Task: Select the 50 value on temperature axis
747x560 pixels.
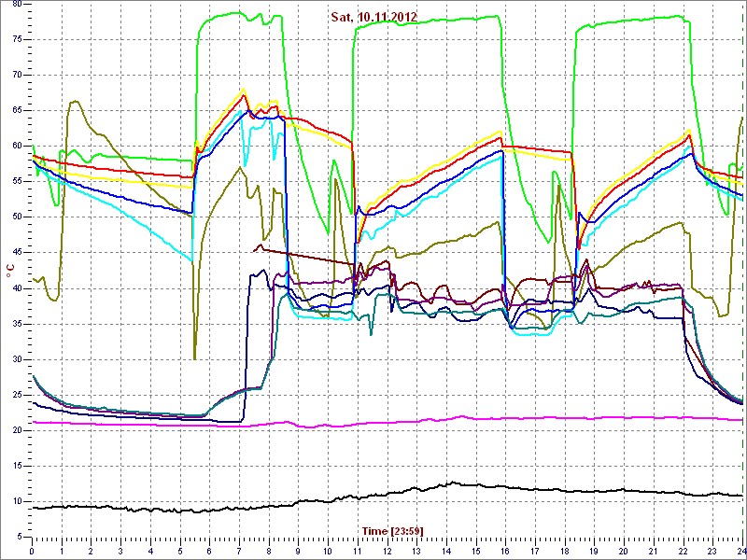Action: 17,217
